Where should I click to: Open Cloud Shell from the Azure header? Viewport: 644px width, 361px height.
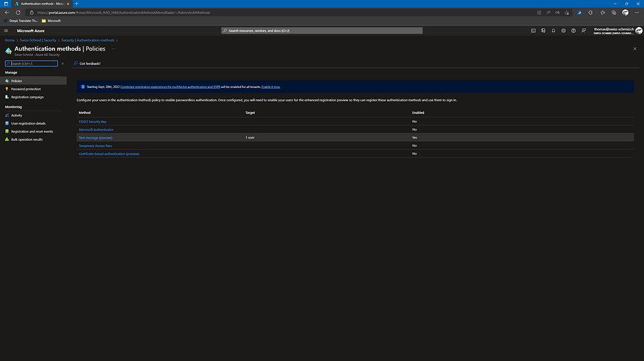click(x=533, y=31)
